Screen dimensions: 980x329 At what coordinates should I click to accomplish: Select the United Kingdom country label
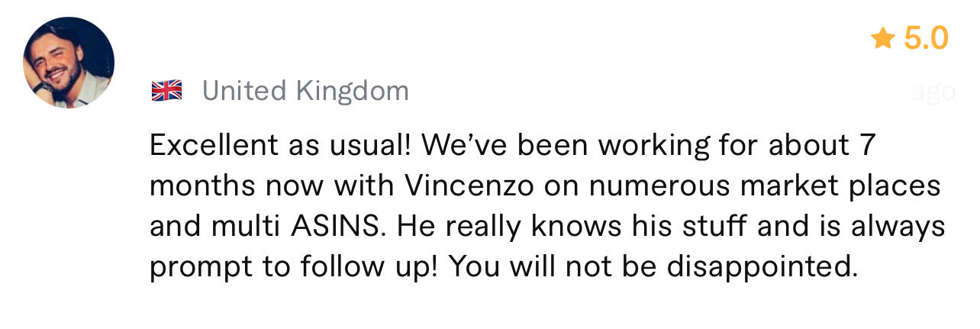(x=305, y=92)
